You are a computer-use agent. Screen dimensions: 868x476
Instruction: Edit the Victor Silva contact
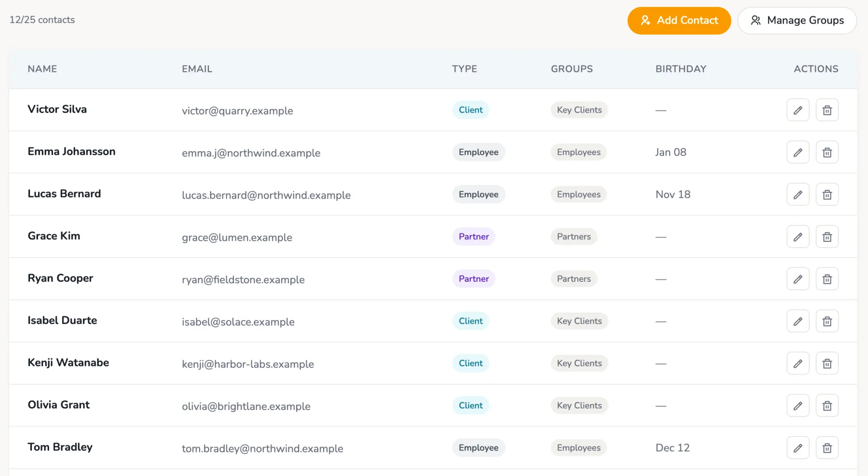[798, 110]
